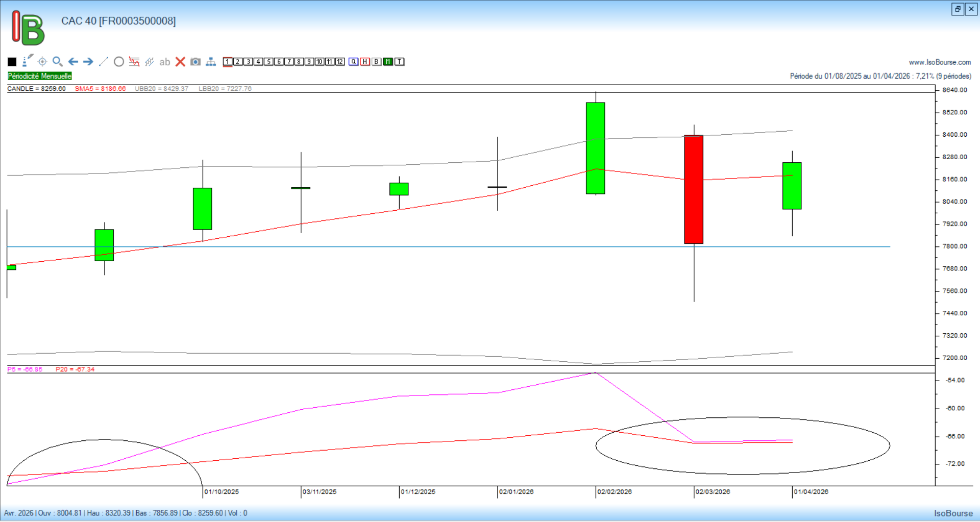Select numbered preset 1
Screen dimensions: 980x522
point(228,62)
